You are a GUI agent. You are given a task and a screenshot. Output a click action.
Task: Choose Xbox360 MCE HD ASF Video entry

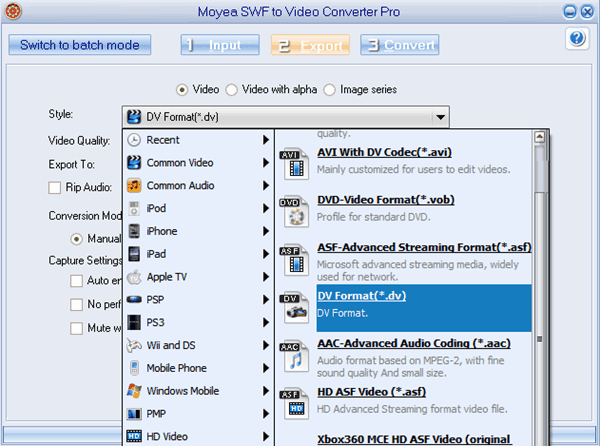pos(414,439)
